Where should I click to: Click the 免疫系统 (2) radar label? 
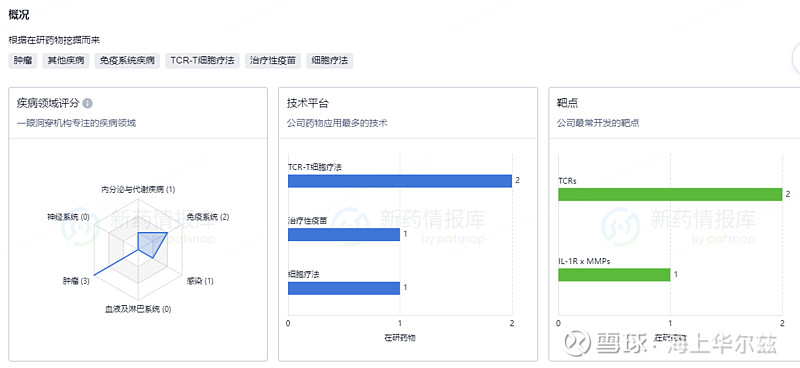tap(208, 217)
